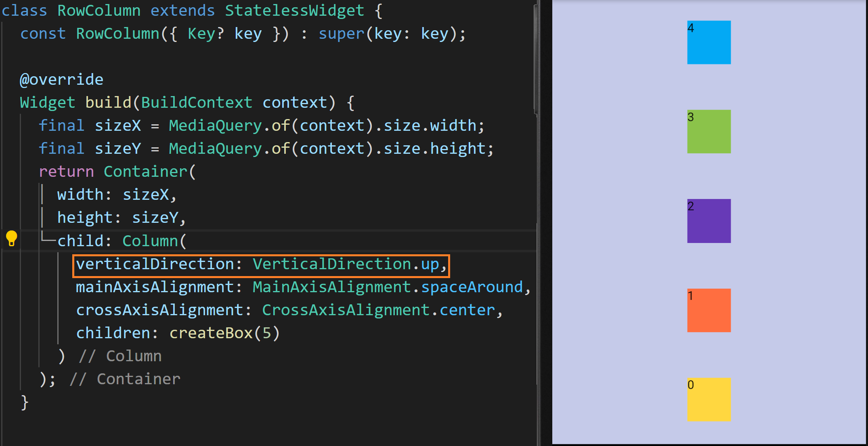Screen dimensions: 868x446
Task: Click the // Container closing label
Action: [x=125, y=379]
